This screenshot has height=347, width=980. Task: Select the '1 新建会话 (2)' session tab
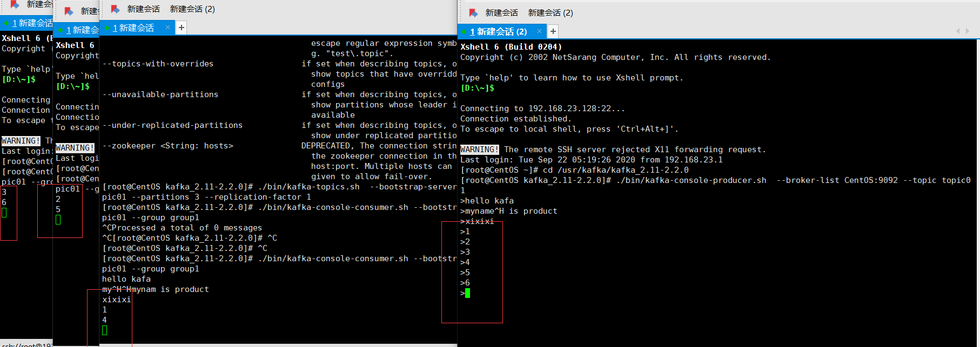click(502, 31)
